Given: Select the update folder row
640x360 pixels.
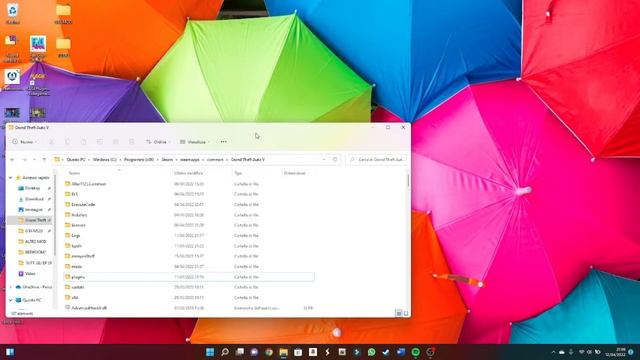Looking at the screenshot, I should click(x=189, y=287).
